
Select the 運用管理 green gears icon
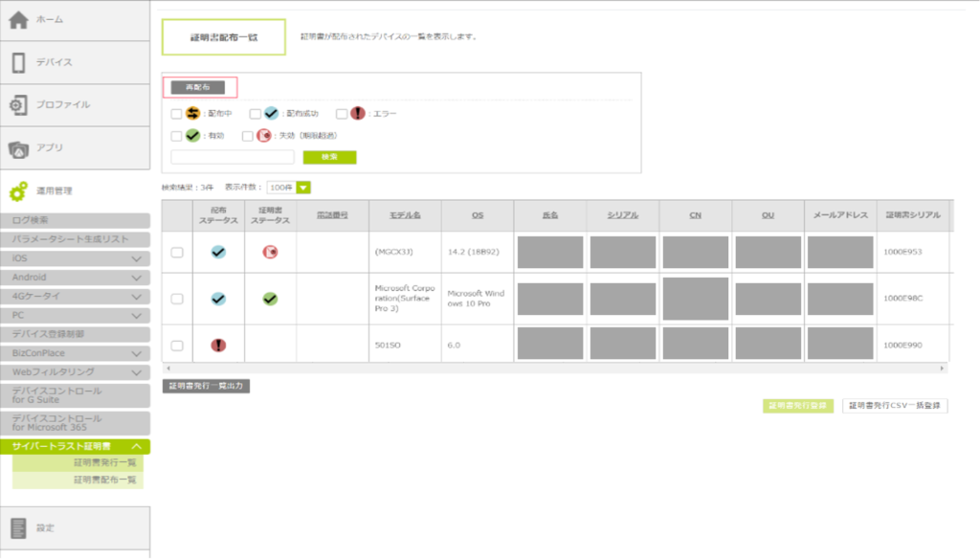[18, 191]
